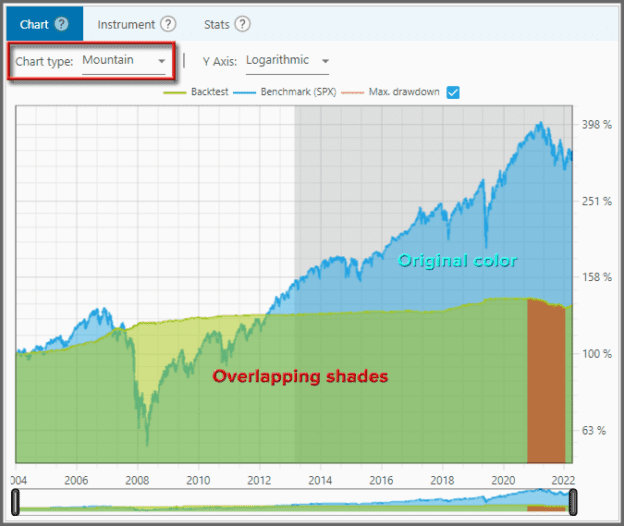Click the help icon beside Stats tab
This screenshot has height=526, width=624.
point(242,24)
